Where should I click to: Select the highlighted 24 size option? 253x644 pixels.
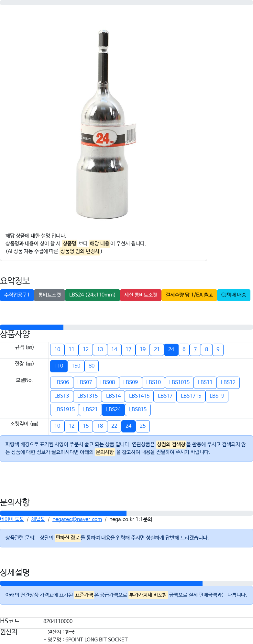(171, 349)
